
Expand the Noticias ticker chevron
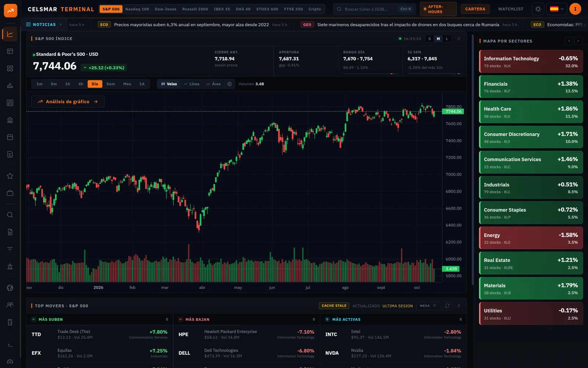[61, 25]
